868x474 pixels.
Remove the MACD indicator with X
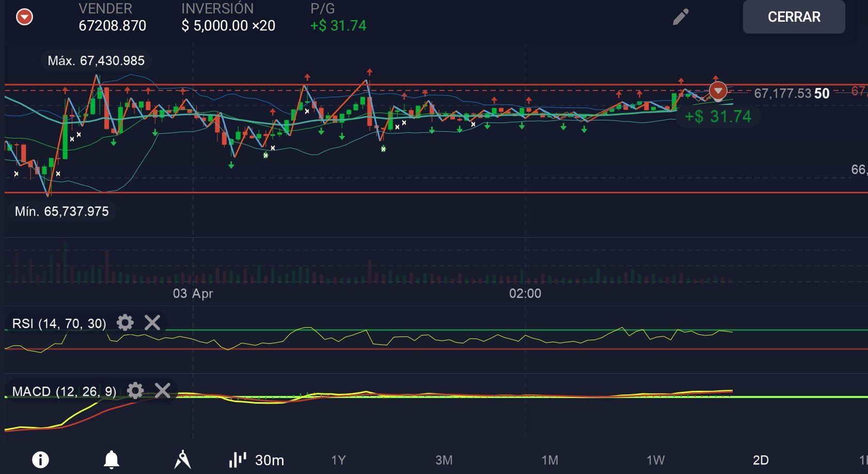[x=163, y=391]
